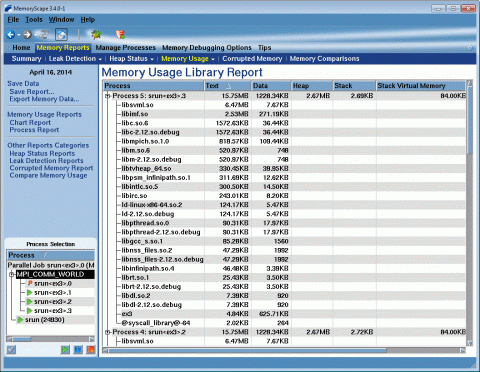This screenshot has width=480, height=372.
Task: Select srun (24830) in the process tree
Action: tap(45, 320)
